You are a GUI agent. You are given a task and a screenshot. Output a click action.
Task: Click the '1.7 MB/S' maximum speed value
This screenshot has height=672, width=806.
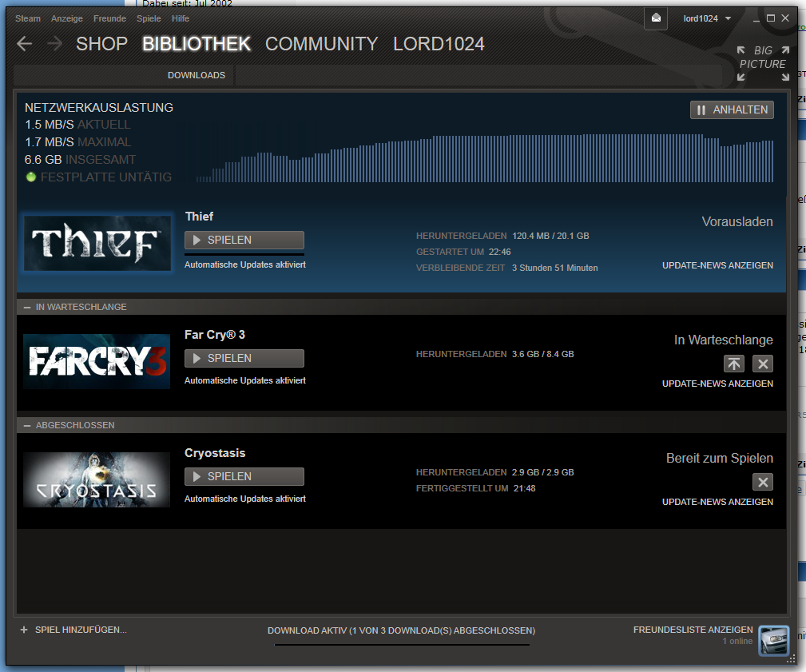coord(50,142)
